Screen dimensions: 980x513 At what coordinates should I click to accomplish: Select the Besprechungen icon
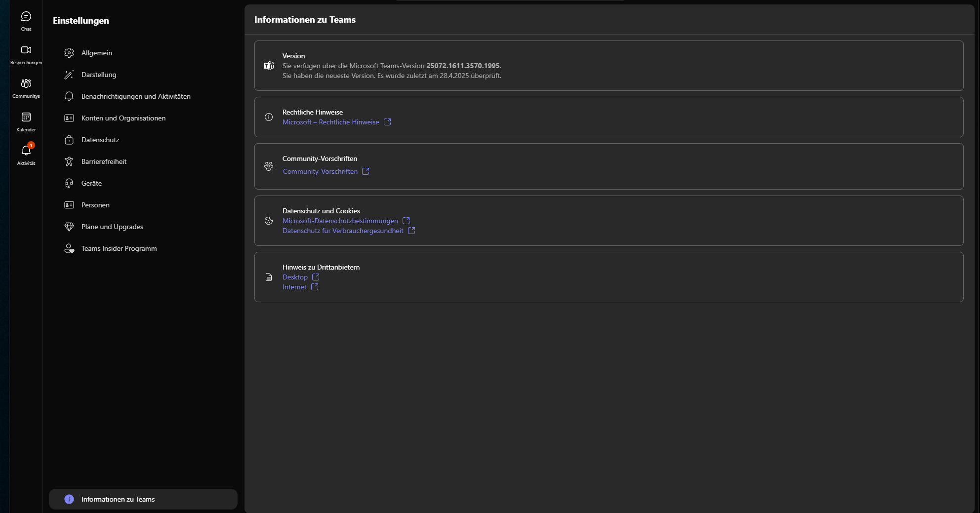[x=26, y=53]
